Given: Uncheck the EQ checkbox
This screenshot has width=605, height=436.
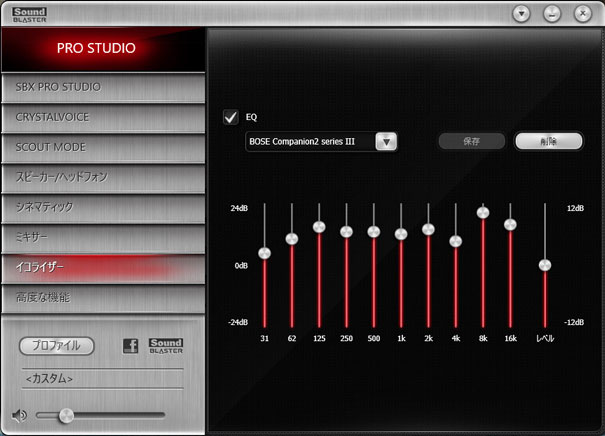Looking at the screenshot, I should pos(231,117).
